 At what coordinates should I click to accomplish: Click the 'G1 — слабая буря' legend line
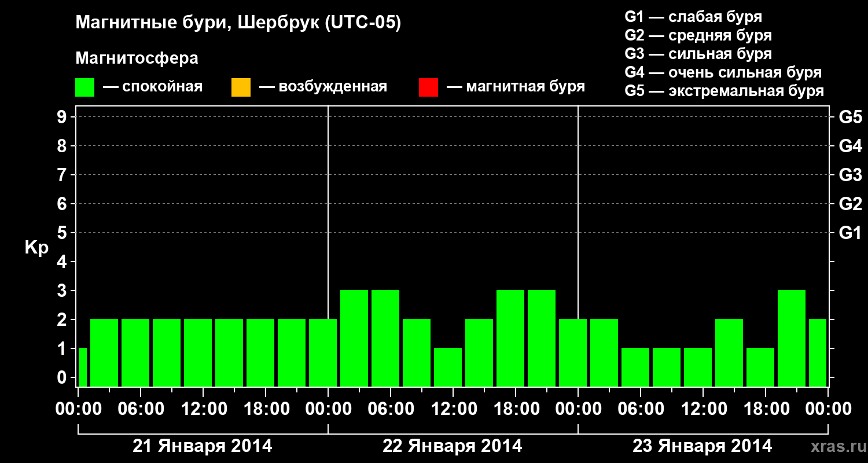coord(693,17)
